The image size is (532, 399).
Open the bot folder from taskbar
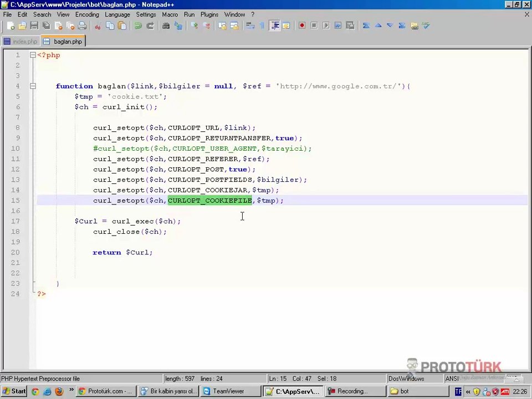418,391
